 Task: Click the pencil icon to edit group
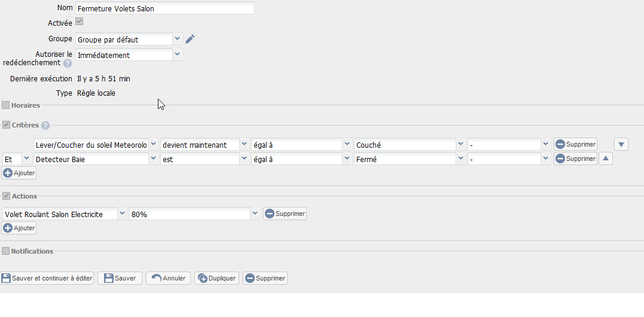(190, 39)
